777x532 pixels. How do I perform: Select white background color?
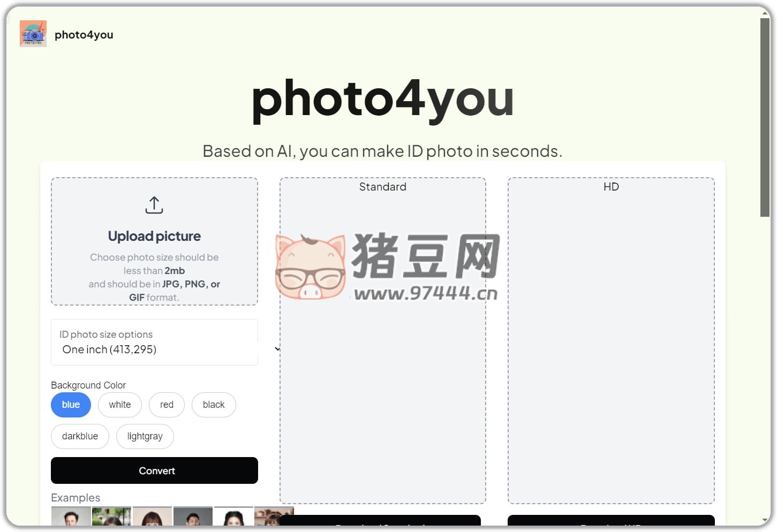(120, 405)
